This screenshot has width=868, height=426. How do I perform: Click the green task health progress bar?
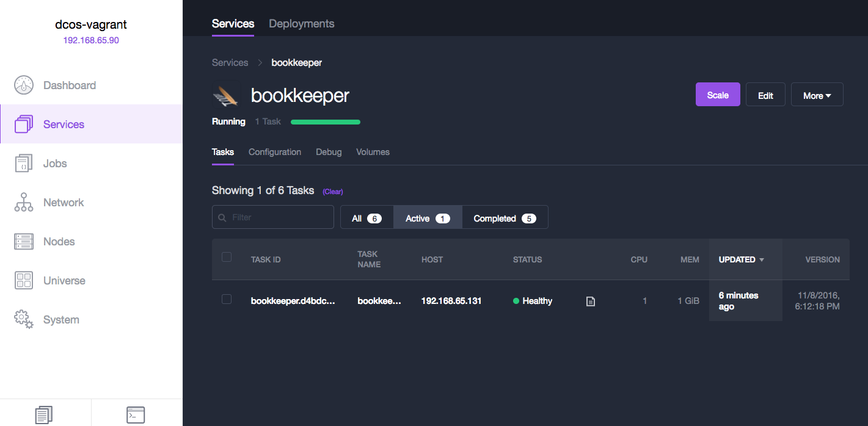(x=325, y=122)
